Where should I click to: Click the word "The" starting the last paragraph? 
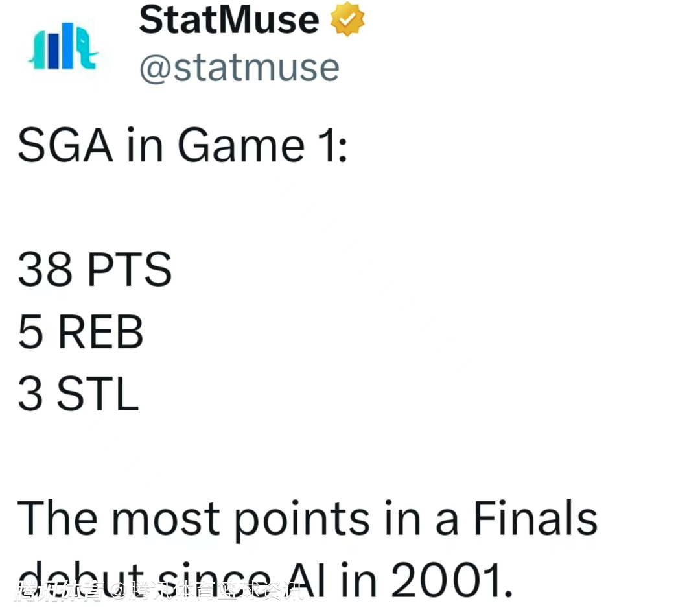coord(58,519)
